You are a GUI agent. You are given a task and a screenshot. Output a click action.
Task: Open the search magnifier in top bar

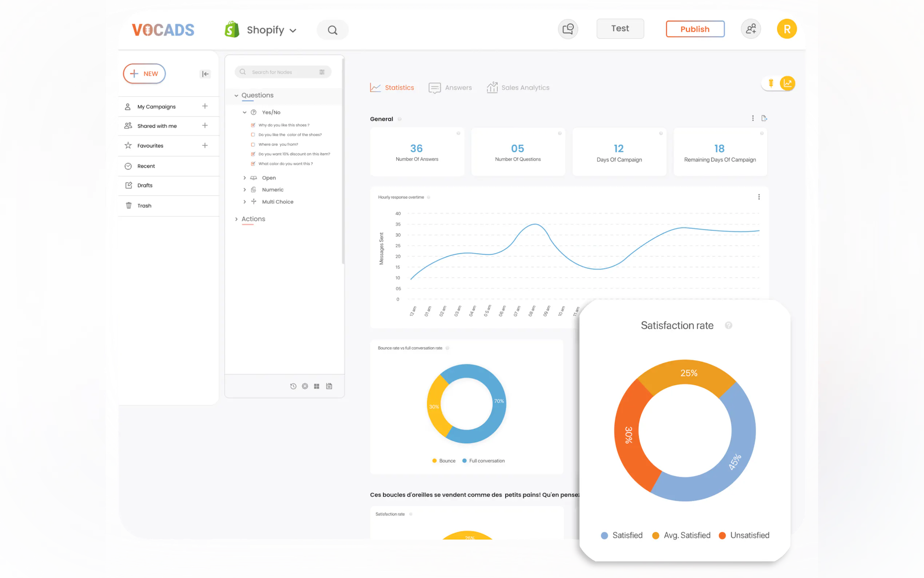click(332, 30)
